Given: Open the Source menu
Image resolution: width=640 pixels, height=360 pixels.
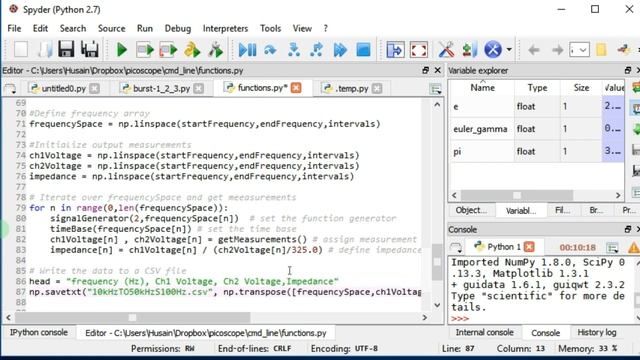Looking at the screenshot, I should 111,28.
